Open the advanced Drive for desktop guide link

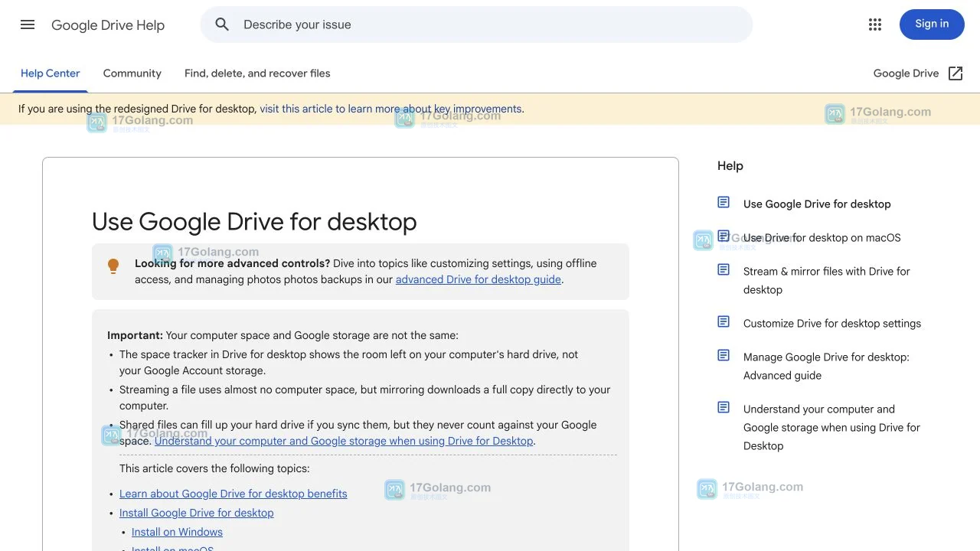coord(479,279)
